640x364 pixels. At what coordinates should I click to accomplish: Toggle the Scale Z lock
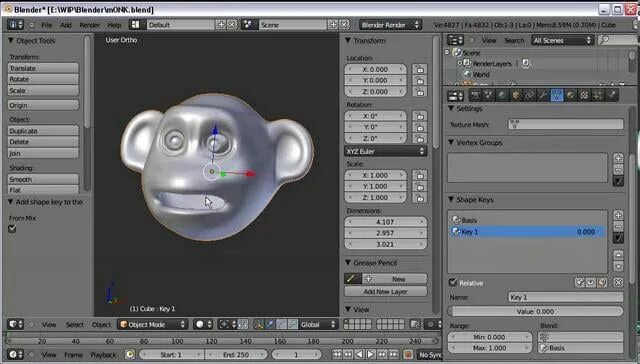(420, 198)
